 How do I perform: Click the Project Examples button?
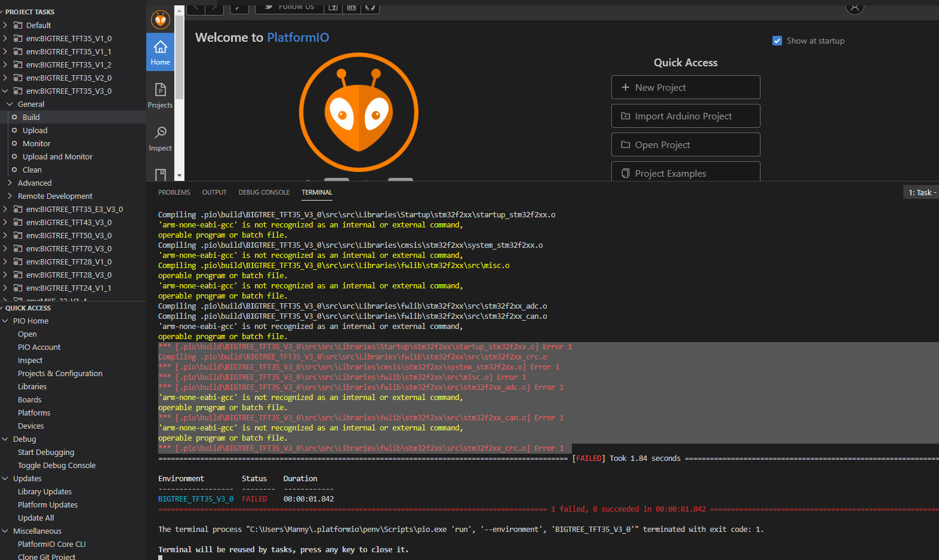(x=685, y=172)
